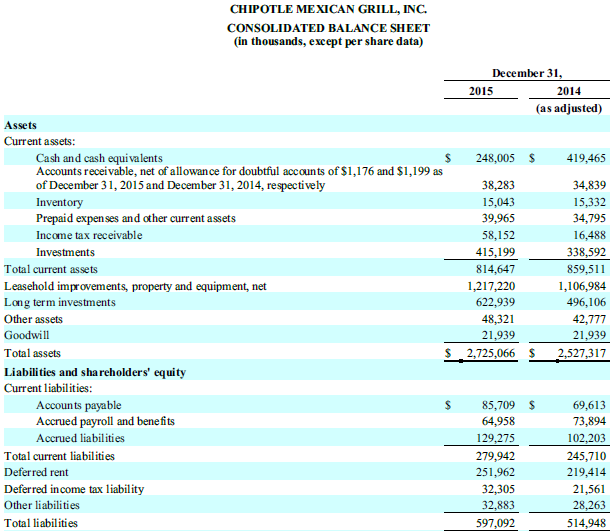Select the 415,199 investments value

495,252
